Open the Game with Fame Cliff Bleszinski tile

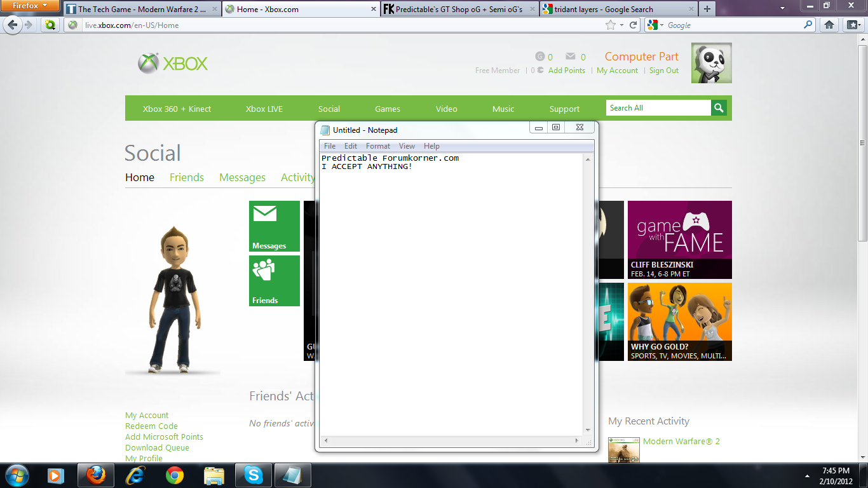click(680, 240)
